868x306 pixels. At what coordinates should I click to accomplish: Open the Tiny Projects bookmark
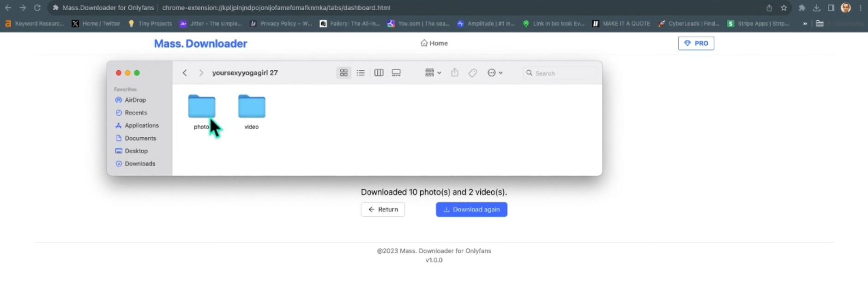click(x=150, y=24)
